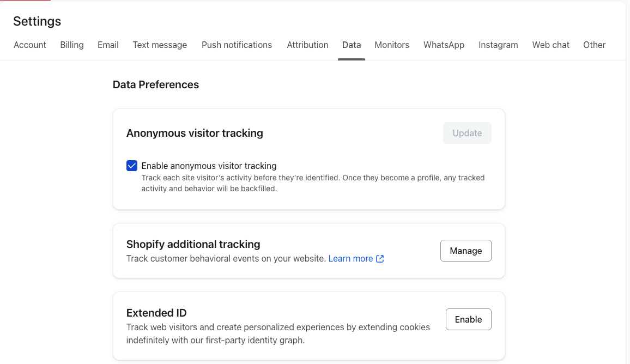Select the Data tab
Screen dimensions: 630x364
(x=352, y=45)
